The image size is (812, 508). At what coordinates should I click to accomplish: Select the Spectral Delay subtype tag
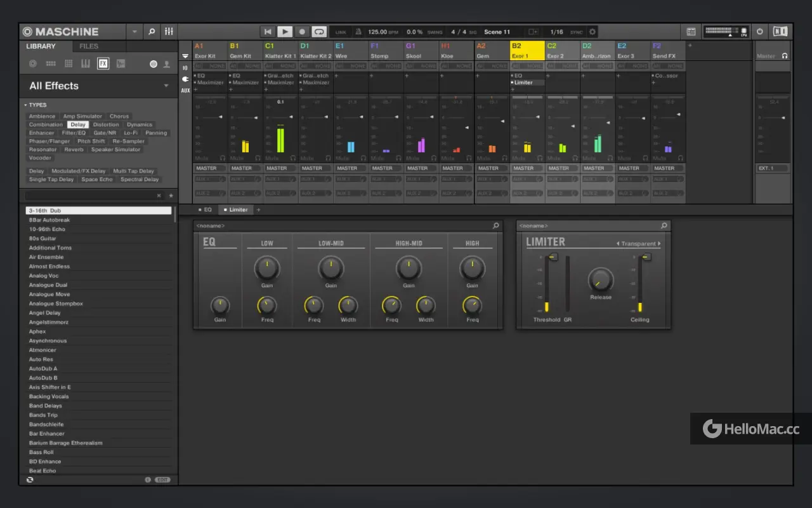(x=140, y=179)
